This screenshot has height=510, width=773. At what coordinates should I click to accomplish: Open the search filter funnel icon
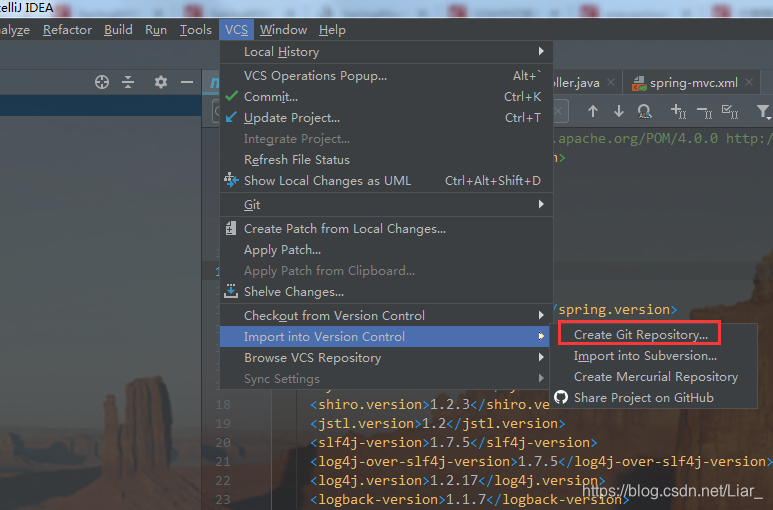point(763,112)
